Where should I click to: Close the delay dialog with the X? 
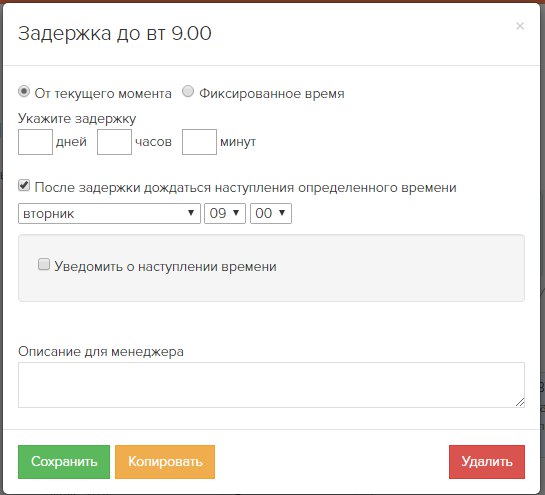click(x=520, y=26)
